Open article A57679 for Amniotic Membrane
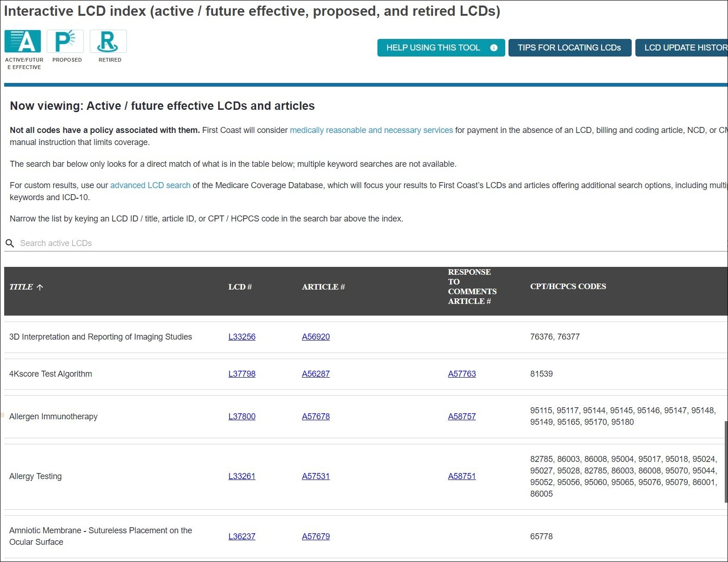 coord(316,537)
